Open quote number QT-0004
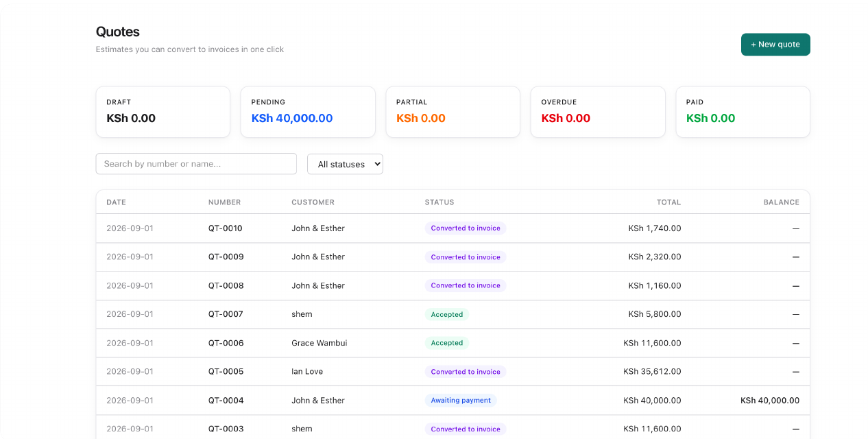Screen dimensions: 868x439 (x=226, y=400)
